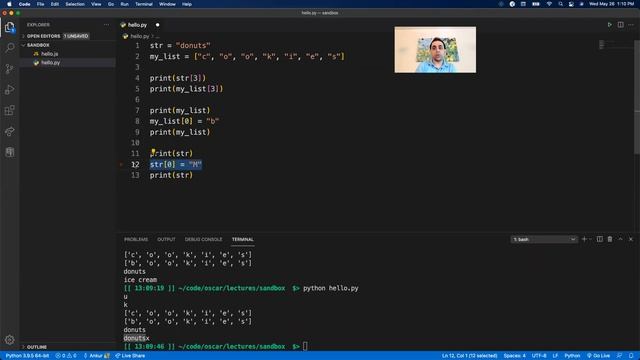
Task: Click errors and warnings count in the status bar
Action: pos(66,356)
